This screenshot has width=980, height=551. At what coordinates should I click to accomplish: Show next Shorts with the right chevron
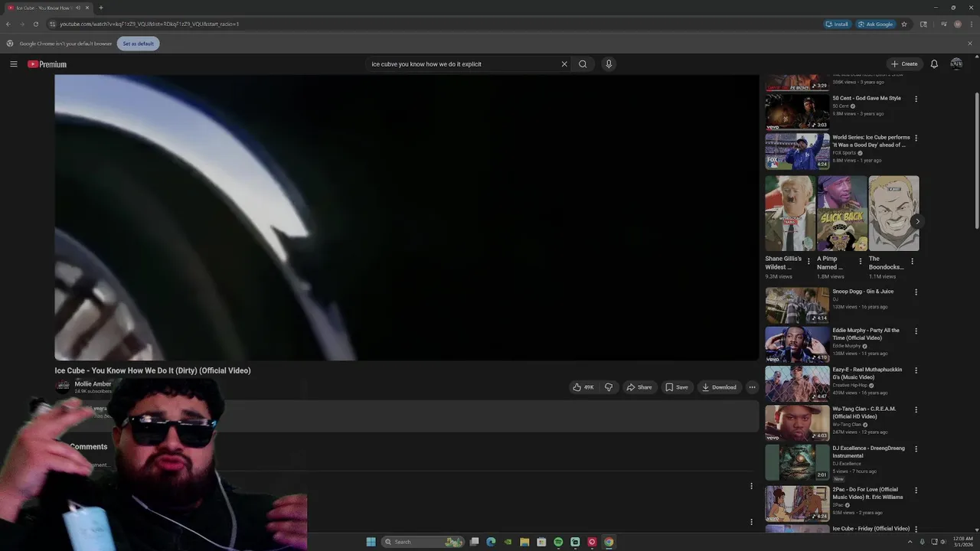[917, 222]
